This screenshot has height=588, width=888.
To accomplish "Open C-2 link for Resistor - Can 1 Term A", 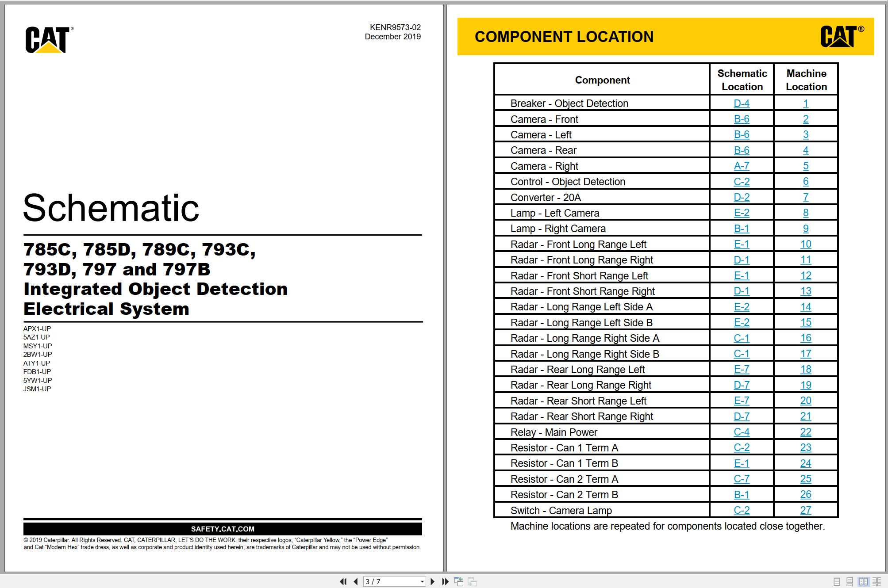I will [742, 447].
